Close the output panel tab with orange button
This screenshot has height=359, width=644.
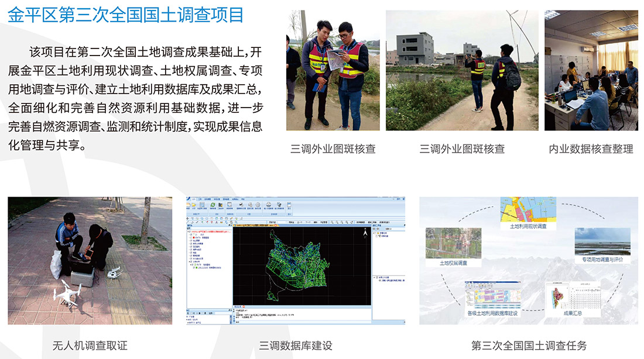(x=244, y=306)
